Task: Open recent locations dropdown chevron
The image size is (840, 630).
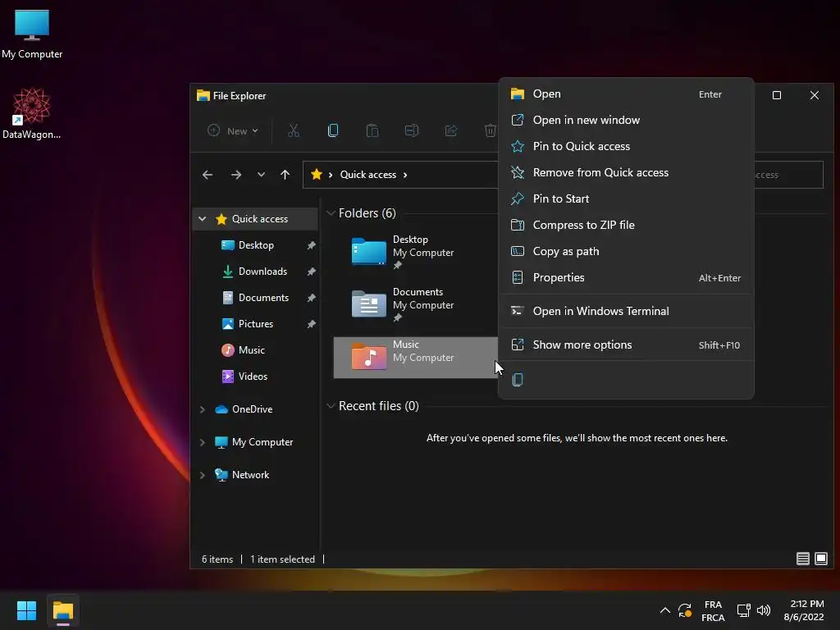Action: point(261,175)
